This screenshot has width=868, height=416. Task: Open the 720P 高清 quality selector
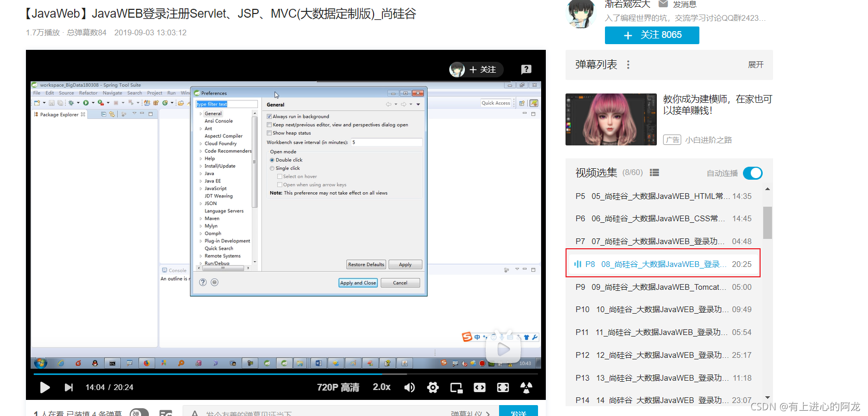[338, 387]
